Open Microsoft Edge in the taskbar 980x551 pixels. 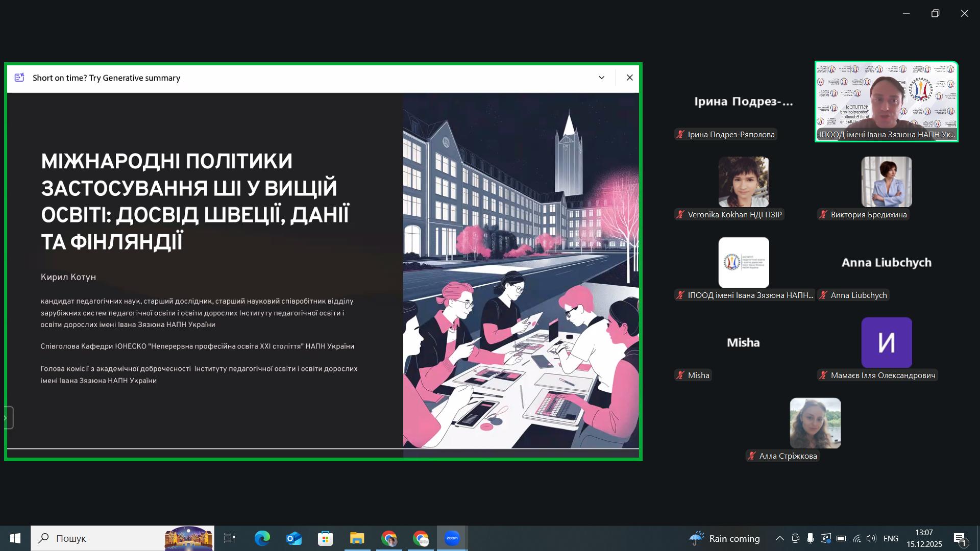click(x=262, y=538)
